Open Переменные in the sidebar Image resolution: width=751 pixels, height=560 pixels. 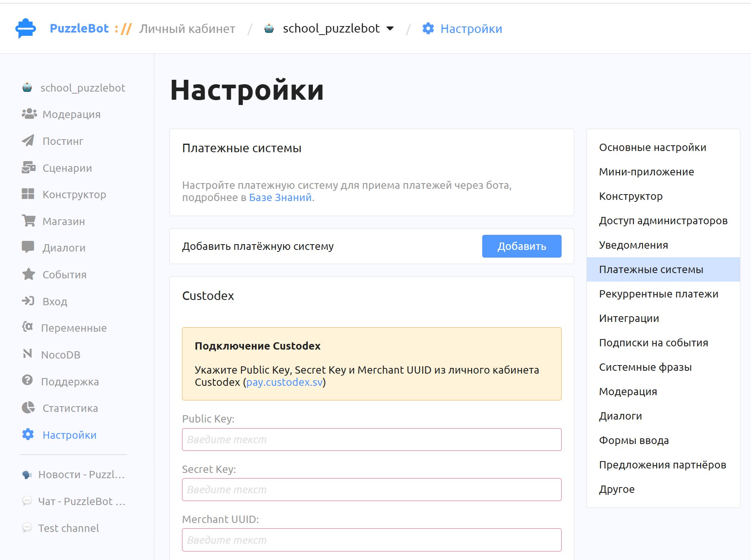(74, 328)
